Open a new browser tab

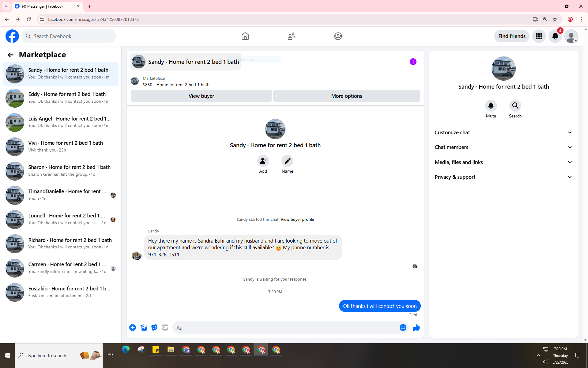tap(89, 6)
